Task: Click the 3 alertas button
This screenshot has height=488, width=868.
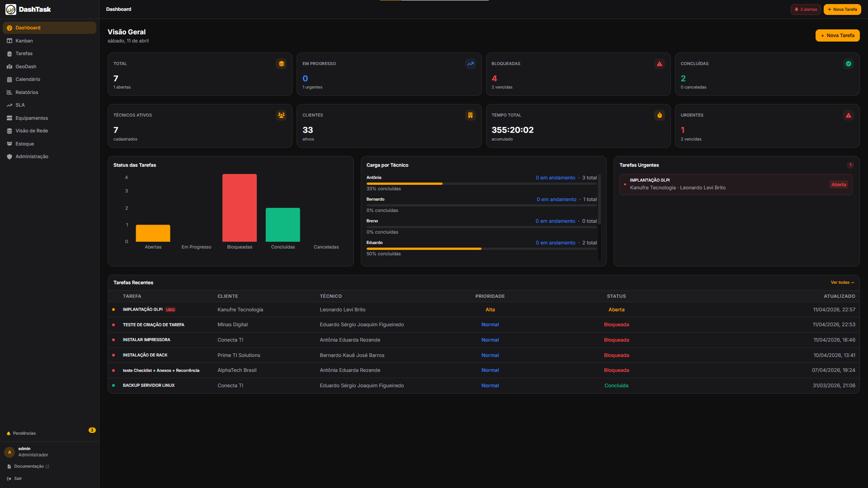Action: pyautogui.click(x=805, y=9)
